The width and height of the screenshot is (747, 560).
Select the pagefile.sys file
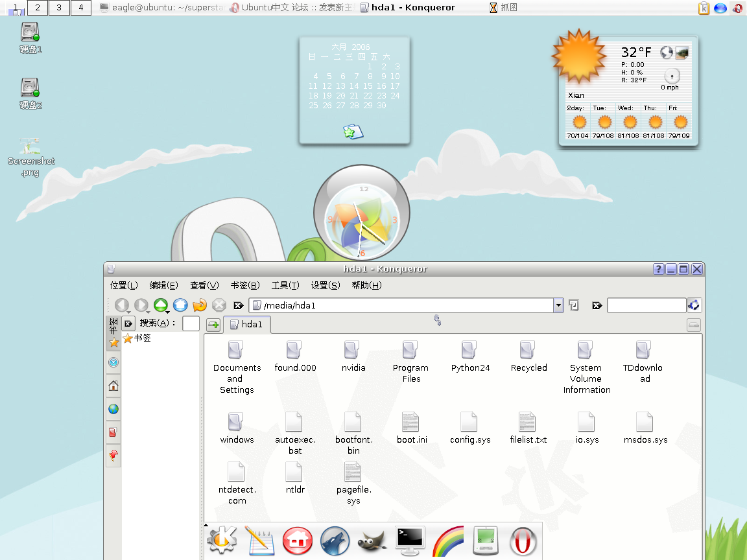[x=353, y=484]
